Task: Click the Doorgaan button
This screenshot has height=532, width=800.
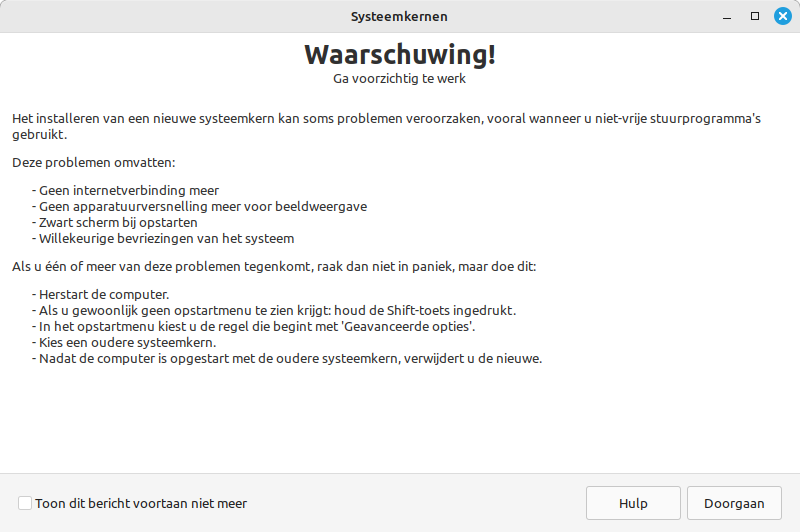Action: click(x=734, y=503)
